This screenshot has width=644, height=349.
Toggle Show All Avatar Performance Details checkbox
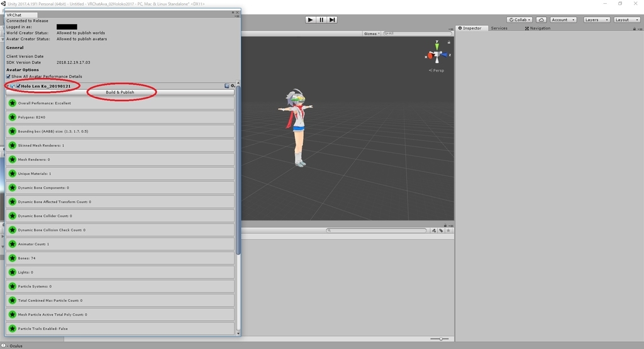(x=8, y=76)
